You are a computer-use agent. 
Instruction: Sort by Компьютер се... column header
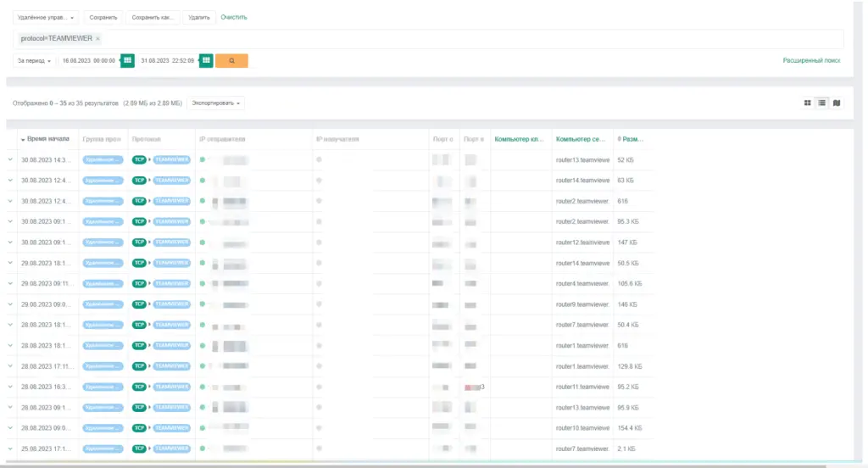[581, 139]
